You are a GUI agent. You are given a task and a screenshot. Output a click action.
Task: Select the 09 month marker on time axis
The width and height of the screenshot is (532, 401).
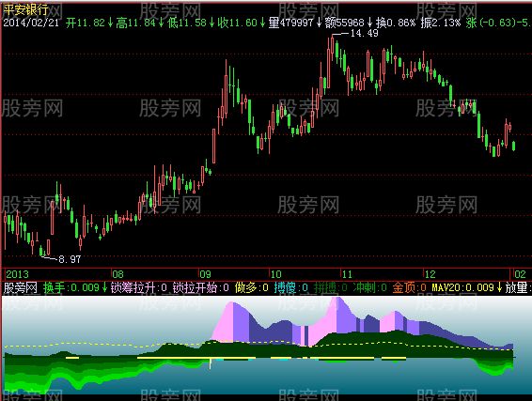click(205, 274)
